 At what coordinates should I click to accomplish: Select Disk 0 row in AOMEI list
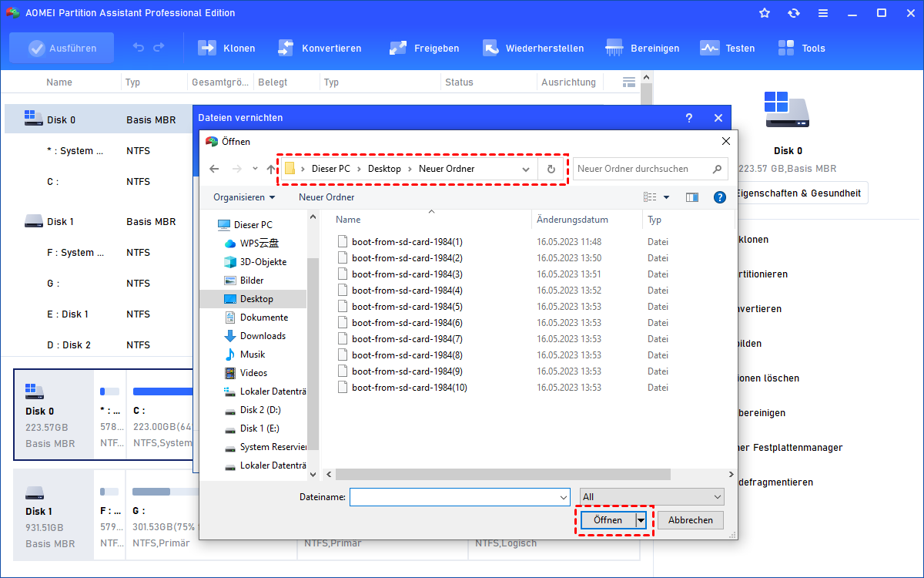(x=99, y=119)
